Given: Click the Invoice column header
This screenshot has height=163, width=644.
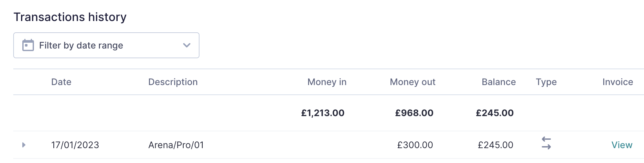Looking at the screenshot, I should 617,82.
